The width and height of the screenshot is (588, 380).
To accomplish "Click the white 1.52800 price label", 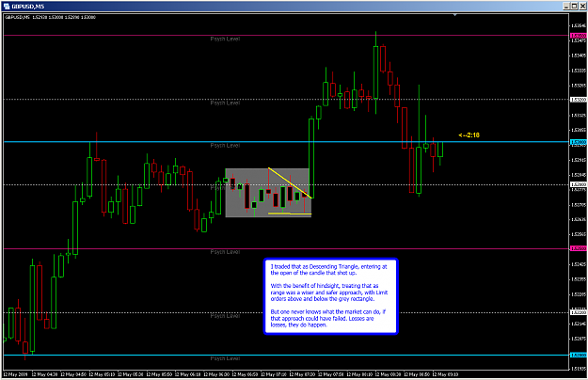I will click(578, 184).
